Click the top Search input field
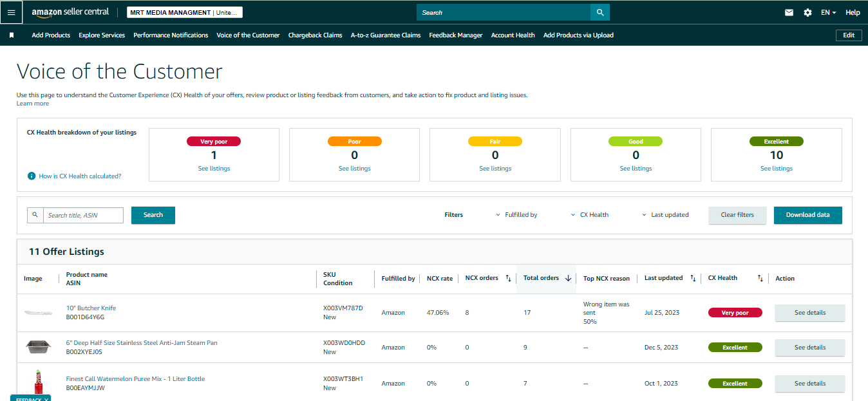Screen dimensions: 868x401 (x=504, y=12)
